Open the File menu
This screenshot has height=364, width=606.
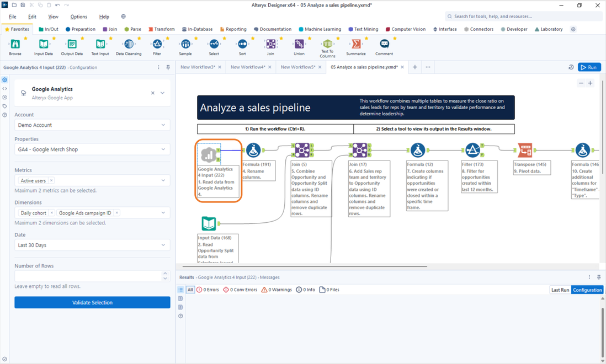[12, 17]
